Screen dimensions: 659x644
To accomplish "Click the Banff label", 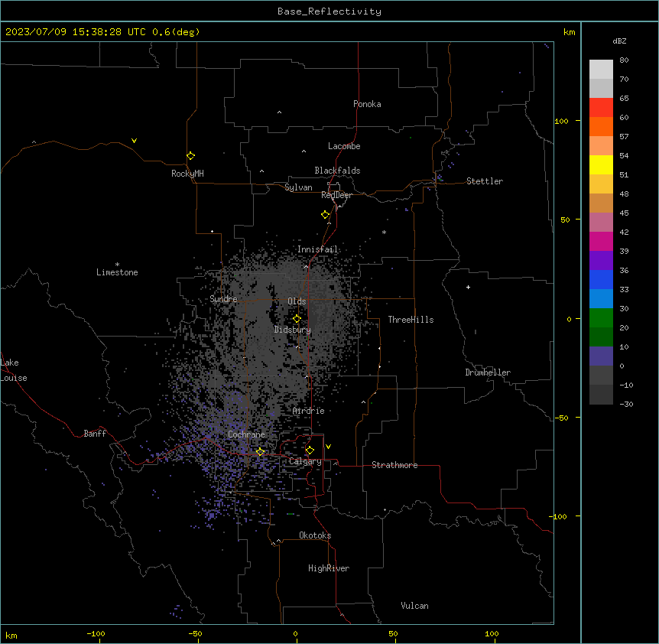I will click(95, 434).
